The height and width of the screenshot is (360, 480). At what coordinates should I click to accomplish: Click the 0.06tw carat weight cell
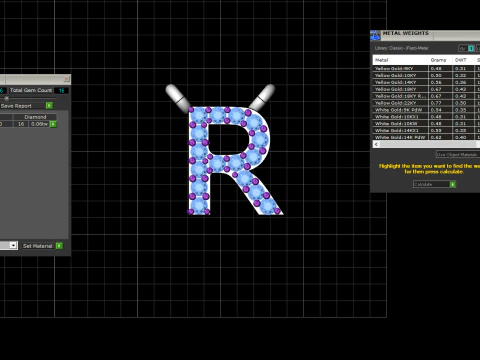[x=39, y=124]
